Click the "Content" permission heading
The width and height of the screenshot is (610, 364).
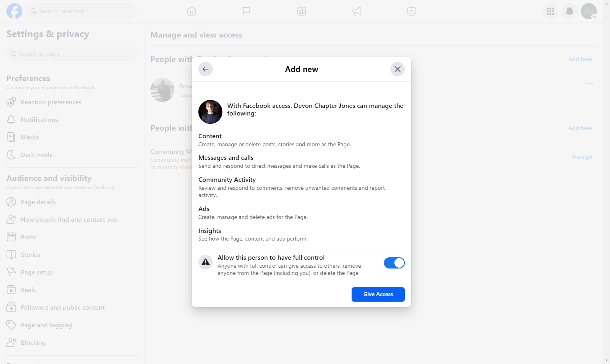click(210, 136)
